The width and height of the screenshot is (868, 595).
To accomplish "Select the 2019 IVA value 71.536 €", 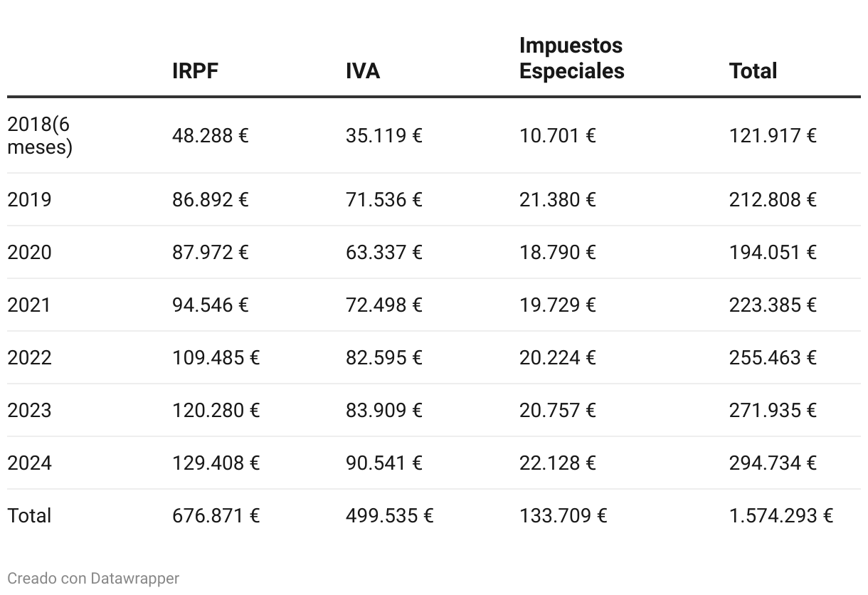I will click(x=384, y=199).
